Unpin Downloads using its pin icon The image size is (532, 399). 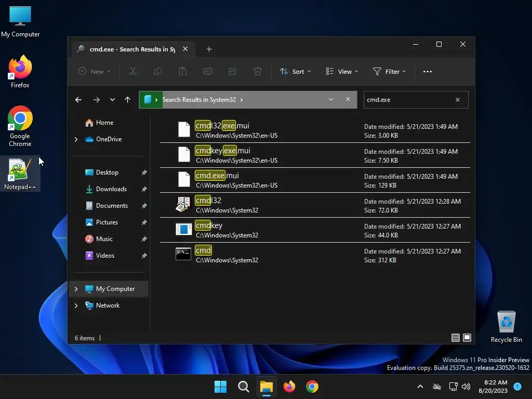(144, 189)
